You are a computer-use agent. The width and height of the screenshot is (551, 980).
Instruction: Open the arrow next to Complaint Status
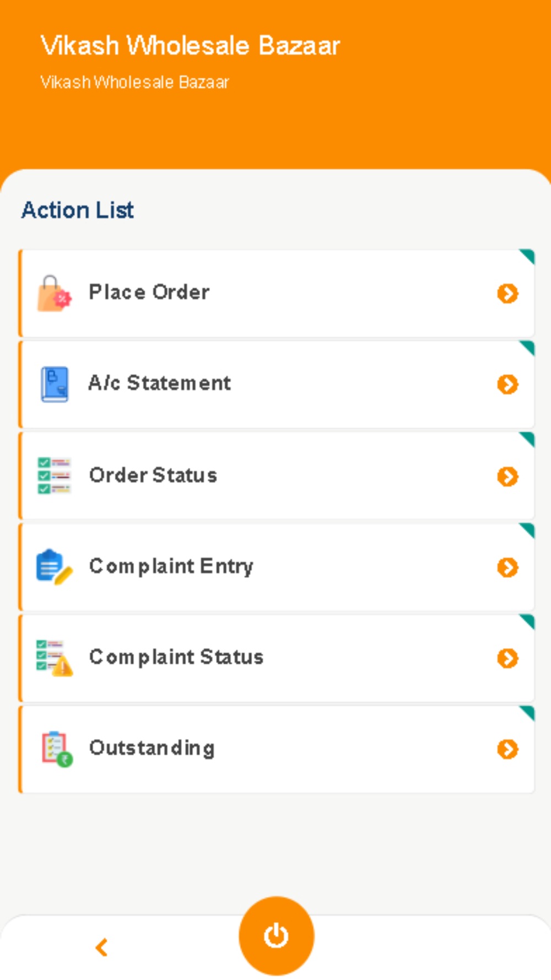507,658
